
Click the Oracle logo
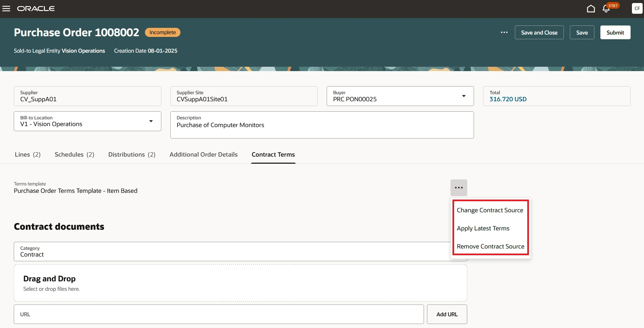coord(36,9)
